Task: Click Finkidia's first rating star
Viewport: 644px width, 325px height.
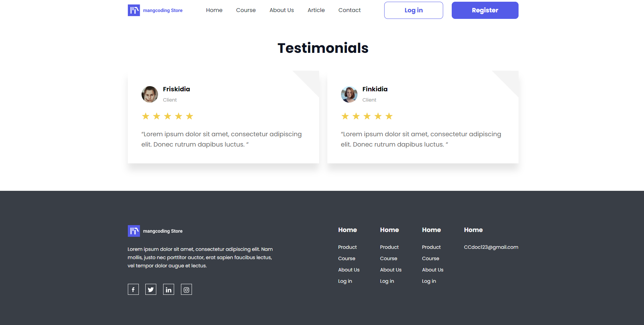Action: [345, 116]
